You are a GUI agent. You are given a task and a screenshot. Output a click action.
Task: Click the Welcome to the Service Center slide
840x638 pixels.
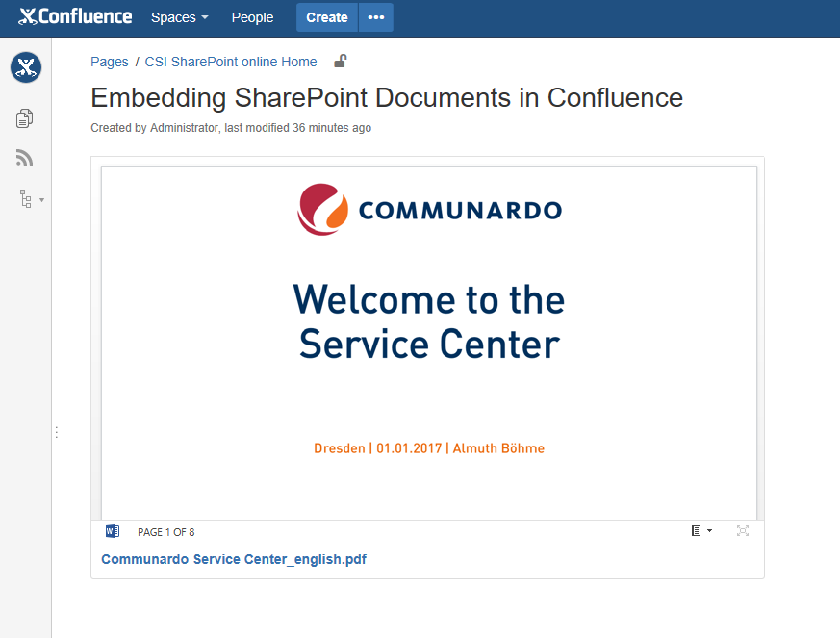point(429,322)
